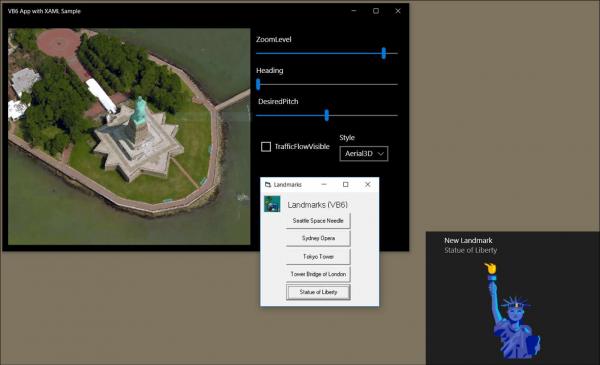This screenshot has height=365, width=600.
Task: Go to Seattle Space Needle landmark
Action: [x=318, y=221]
